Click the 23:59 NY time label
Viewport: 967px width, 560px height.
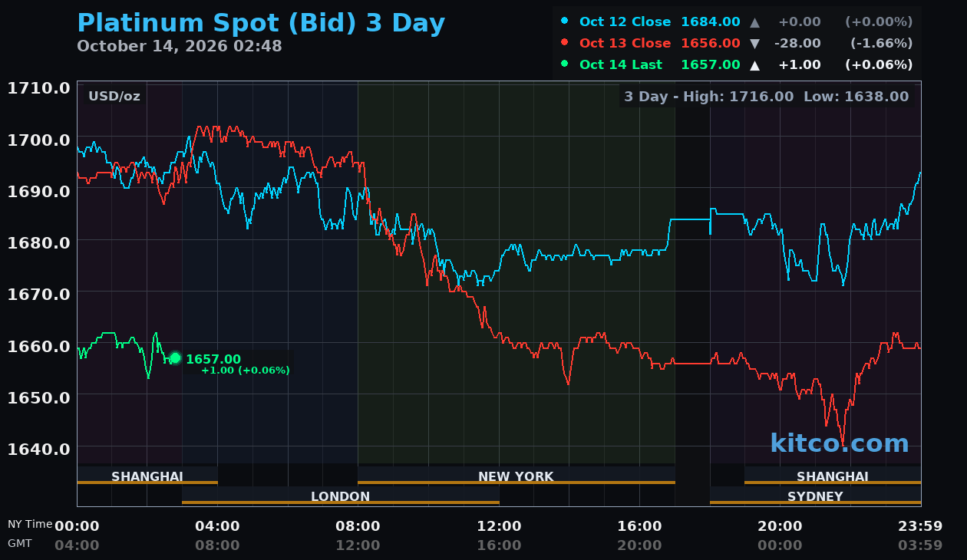[x=920, y=526]
